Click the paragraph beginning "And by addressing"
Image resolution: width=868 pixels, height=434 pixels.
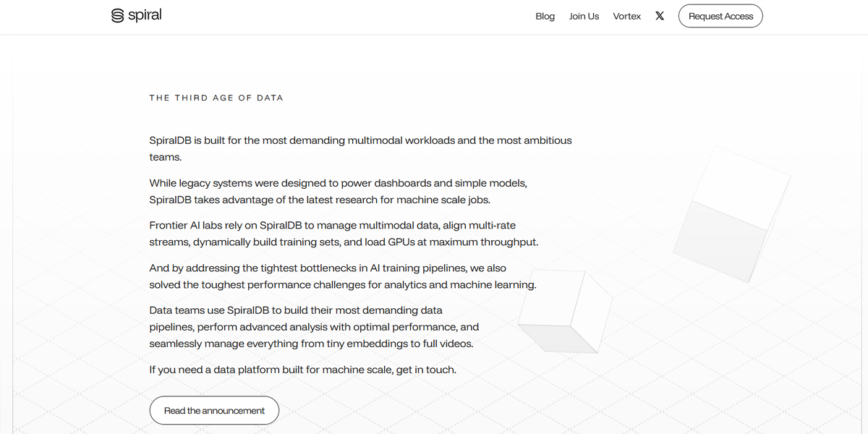[343, 276]
